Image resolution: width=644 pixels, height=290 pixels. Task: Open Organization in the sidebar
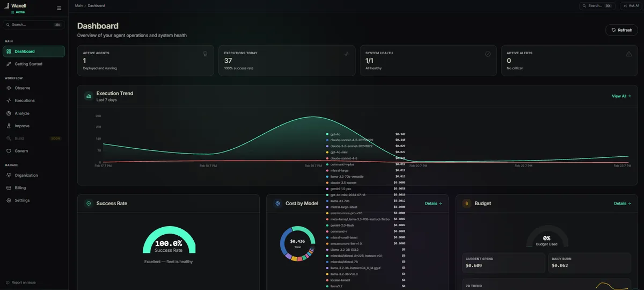(x=34, y=176)
